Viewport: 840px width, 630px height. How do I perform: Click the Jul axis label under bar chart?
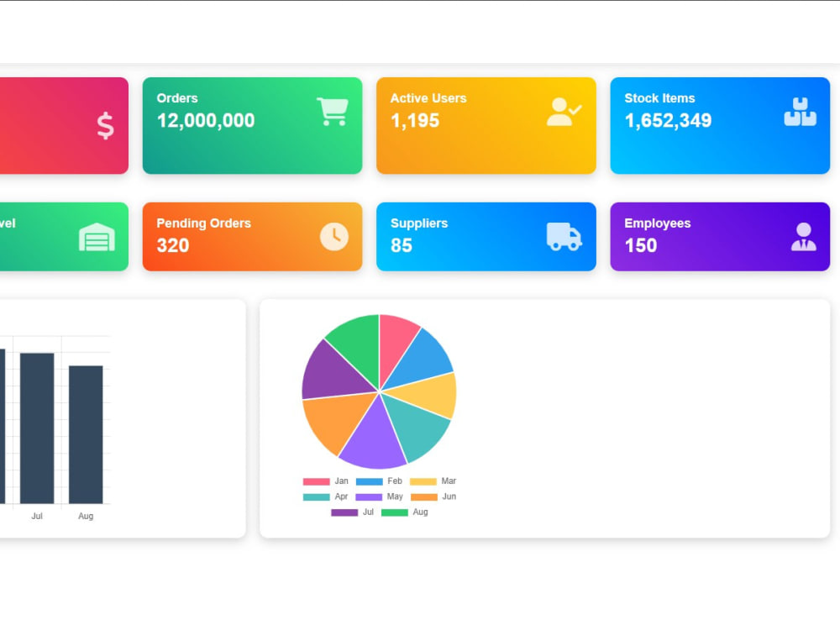coord(37,516)
